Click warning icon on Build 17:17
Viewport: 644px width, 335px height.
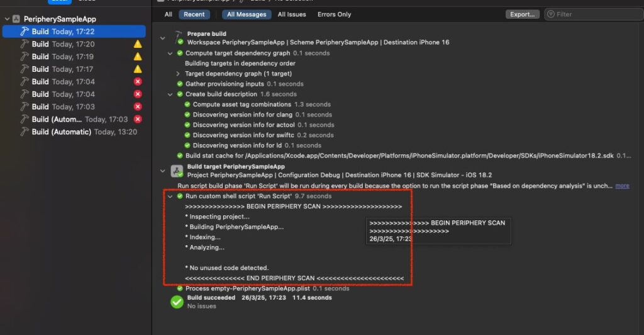(138, 69)
